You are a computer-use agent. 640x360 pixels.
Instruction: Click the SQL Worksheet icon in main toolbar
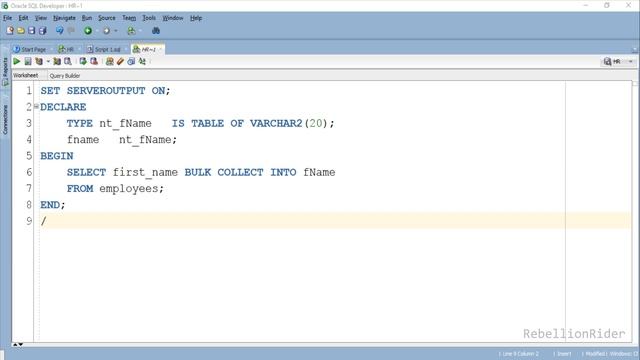point(131,31)
